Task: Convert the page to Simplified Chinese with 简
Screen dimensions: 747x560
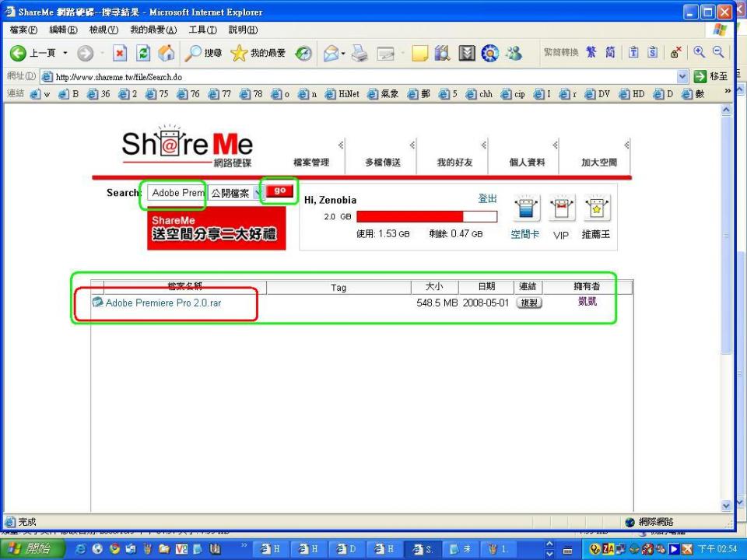Action: pyautogui.click(x=610, y=52)
